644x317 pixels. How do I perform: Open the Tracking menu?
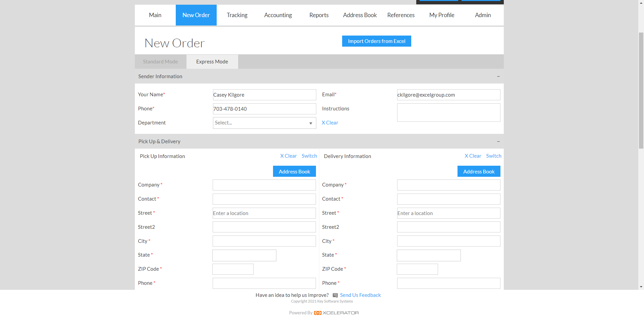(x=237, y=15)
